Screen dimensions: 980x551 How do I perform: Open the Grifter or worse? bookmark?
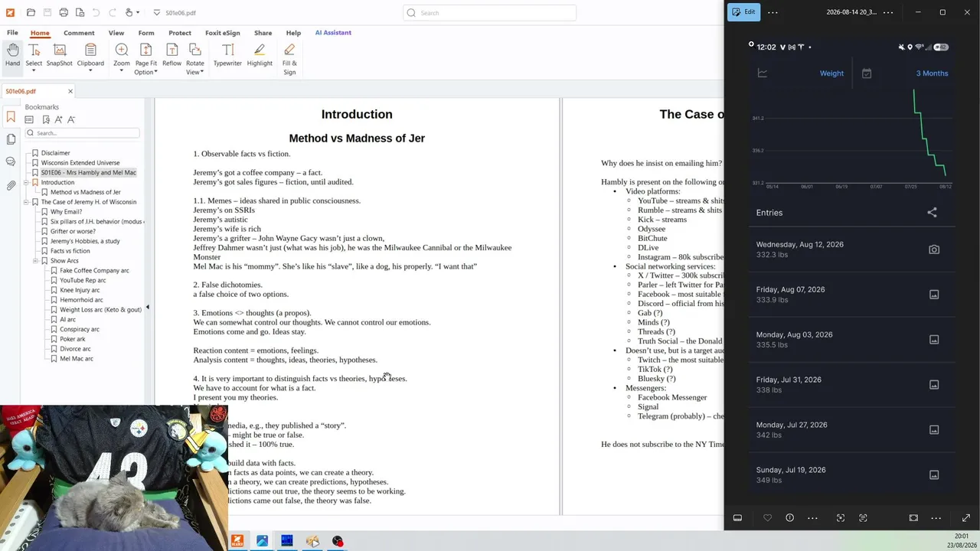(x=73, y=231)
